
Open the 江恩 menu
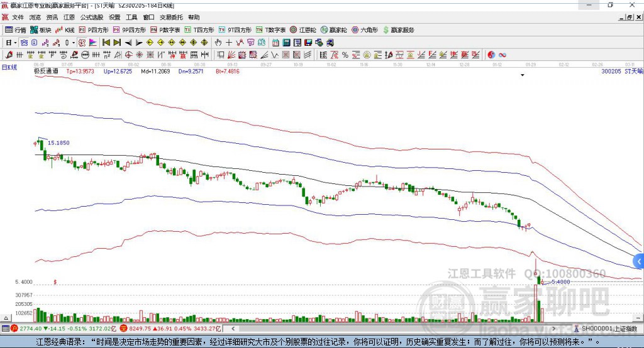pos(69,17)
